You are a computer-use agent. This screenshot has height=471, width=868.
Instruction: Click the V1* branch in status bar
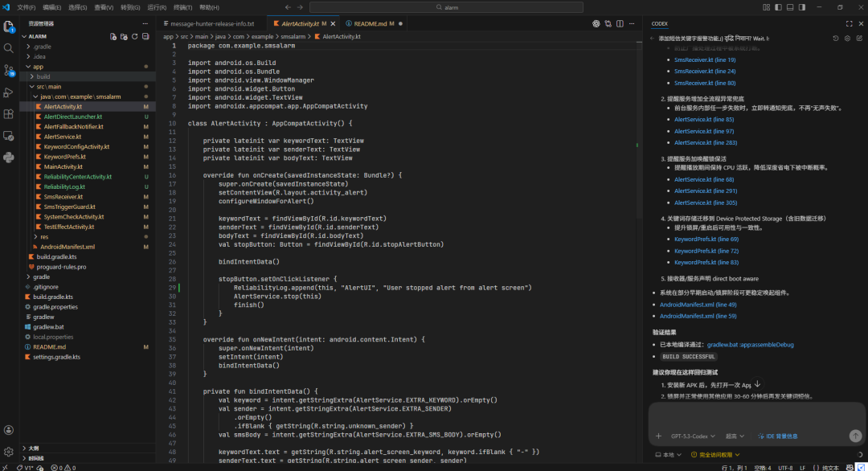[25, 468]
